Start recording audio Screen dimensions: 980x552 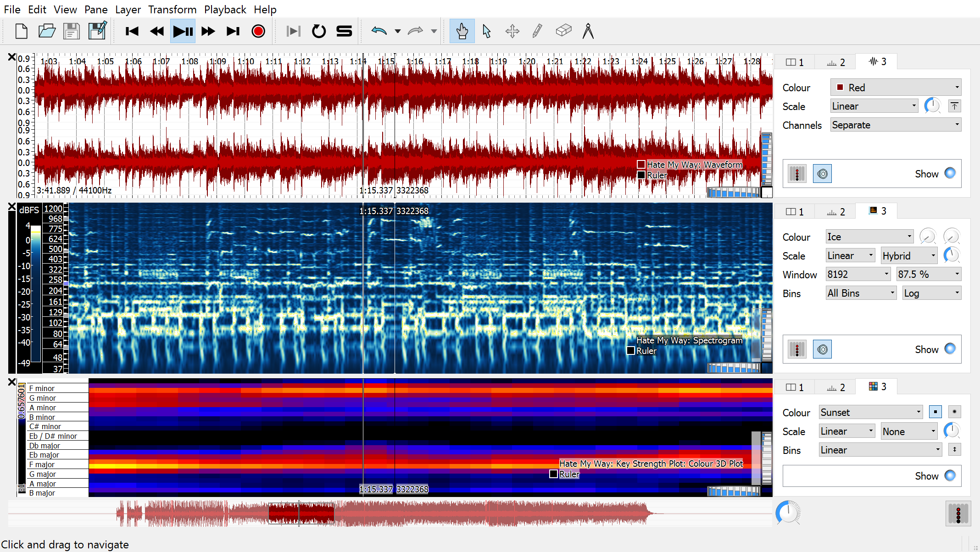[258, 31]
